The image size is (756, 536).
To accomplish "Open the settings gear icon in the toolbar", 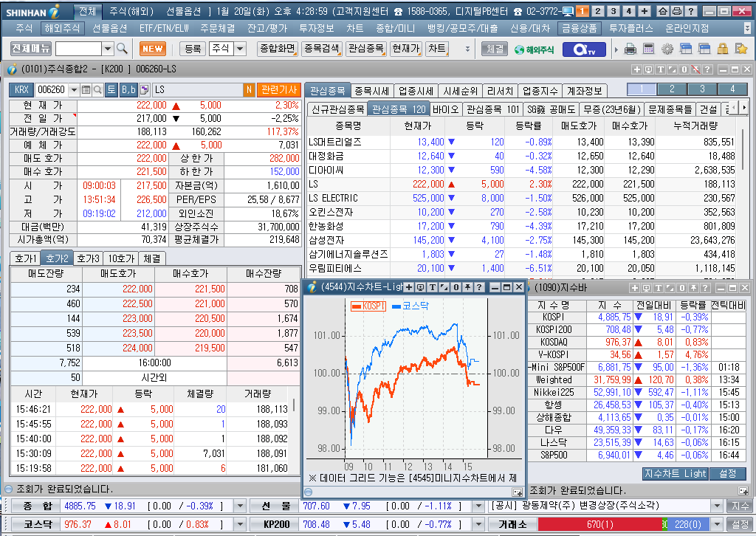I will pos(667,49).
